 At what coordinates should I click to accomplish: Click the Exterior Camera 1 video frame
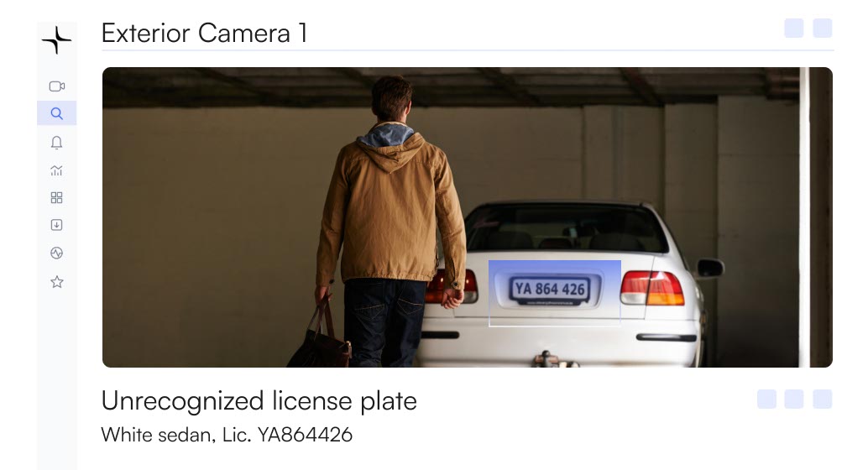(x=468, y=217)
